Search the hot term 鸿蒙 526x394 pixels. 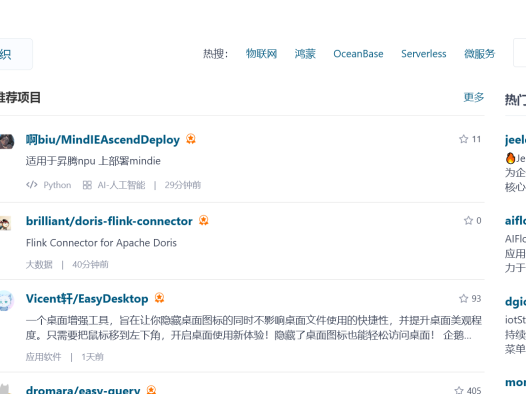click(305, 54)
